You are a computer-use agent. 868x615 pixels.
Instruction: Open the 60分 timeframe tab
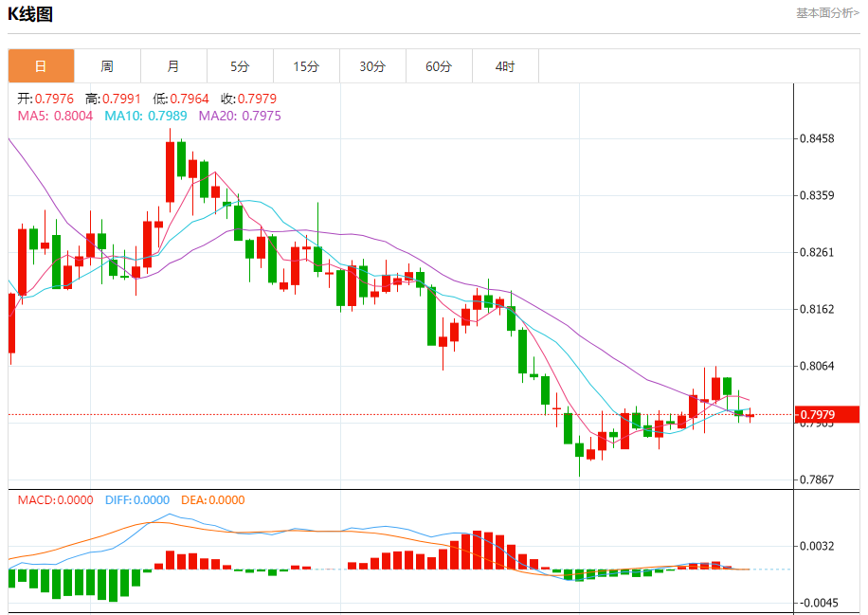tap(439, 66)
